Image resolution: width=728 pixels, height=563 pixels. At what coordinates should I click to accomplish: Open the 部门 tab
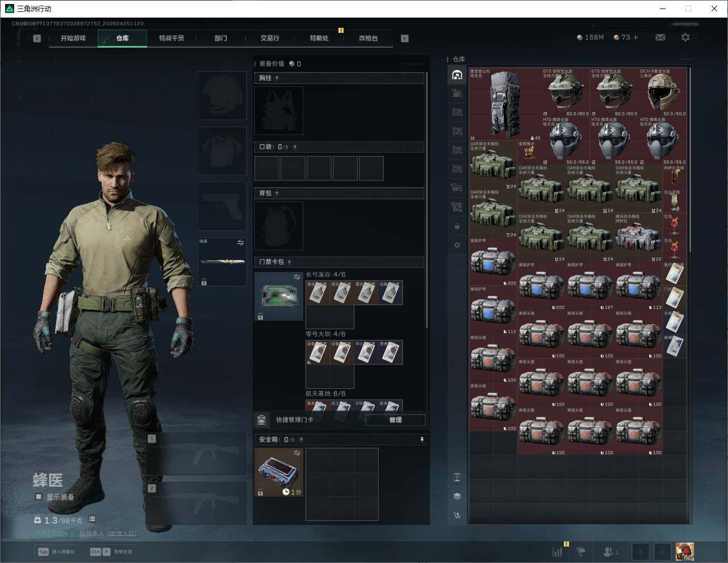pyautogui.click(x=221, y=38)
